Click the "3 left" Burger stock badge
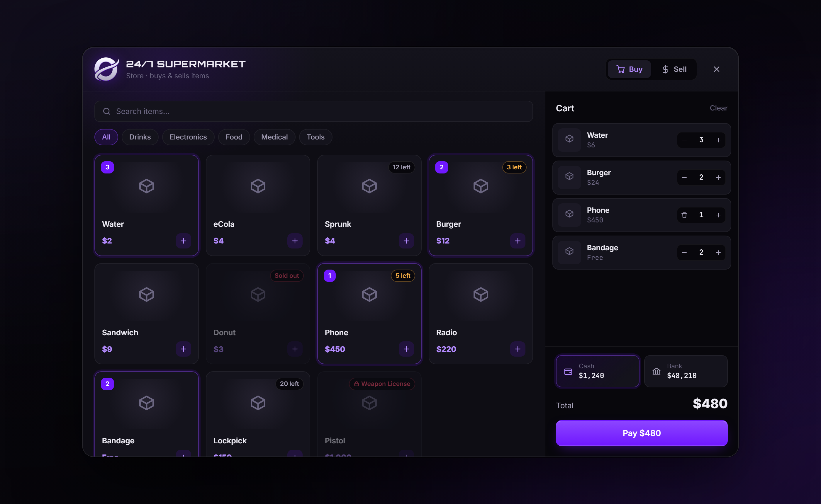The width and height of the screenshot is (821, 504). (x=514, y=167)
